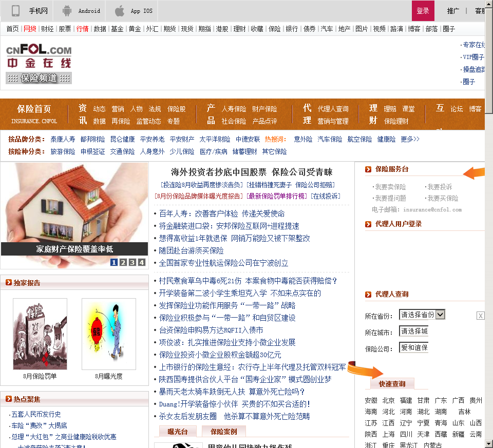Open the 所在省份 province dropdown
493x448 pixels.
(422, 315)
